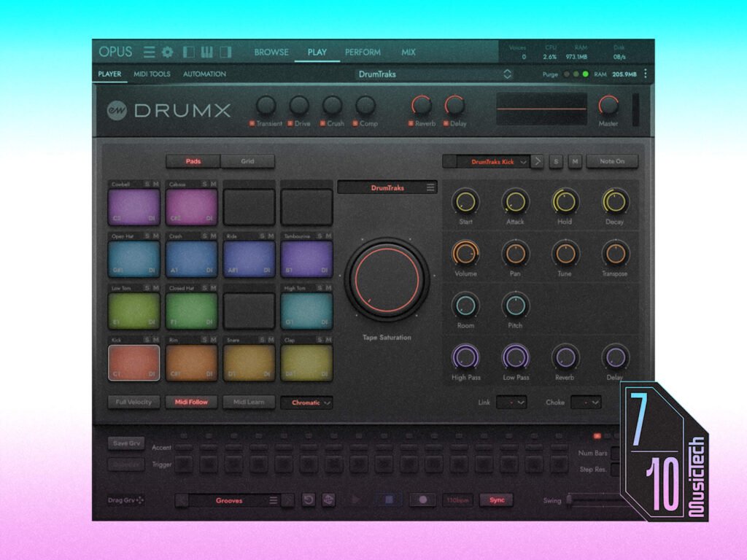
Task: Trigger the Kick pad
Action: tap(134, 362)
